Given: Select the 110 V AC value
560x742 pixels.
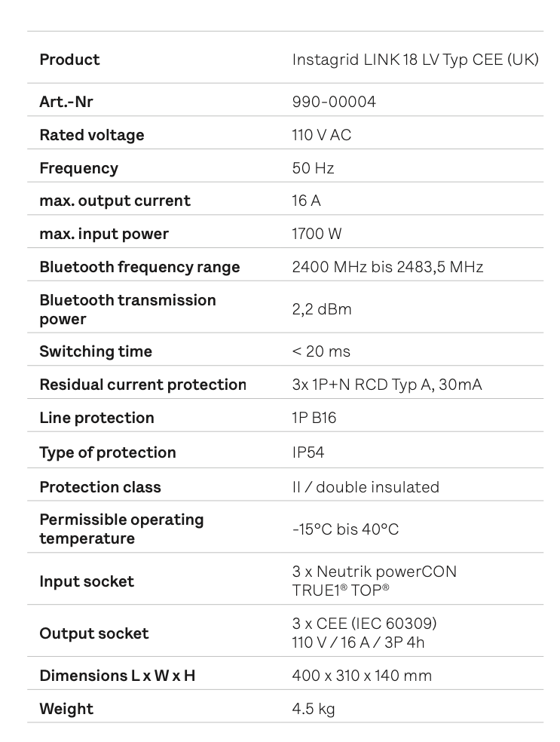Looking at the screenshot, I should (321, 135).
